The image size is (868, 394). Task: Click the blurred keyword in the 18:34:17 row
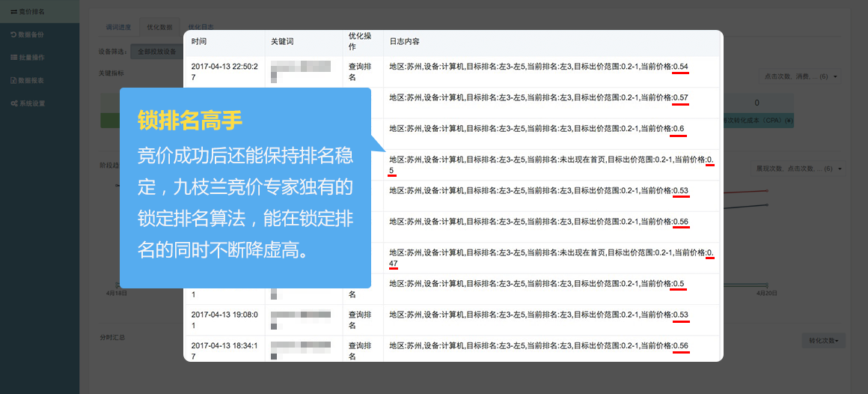[x=301, y=351]
